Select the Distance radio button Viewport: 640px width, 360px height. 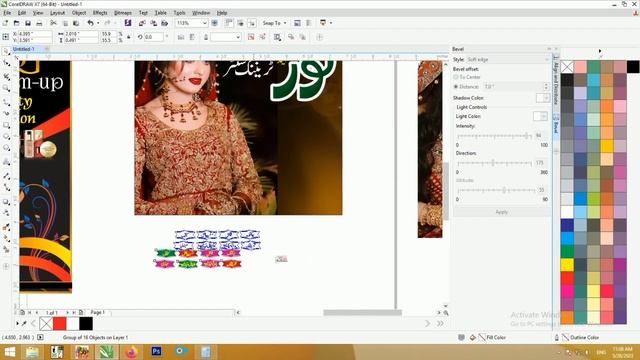[456, 87]
